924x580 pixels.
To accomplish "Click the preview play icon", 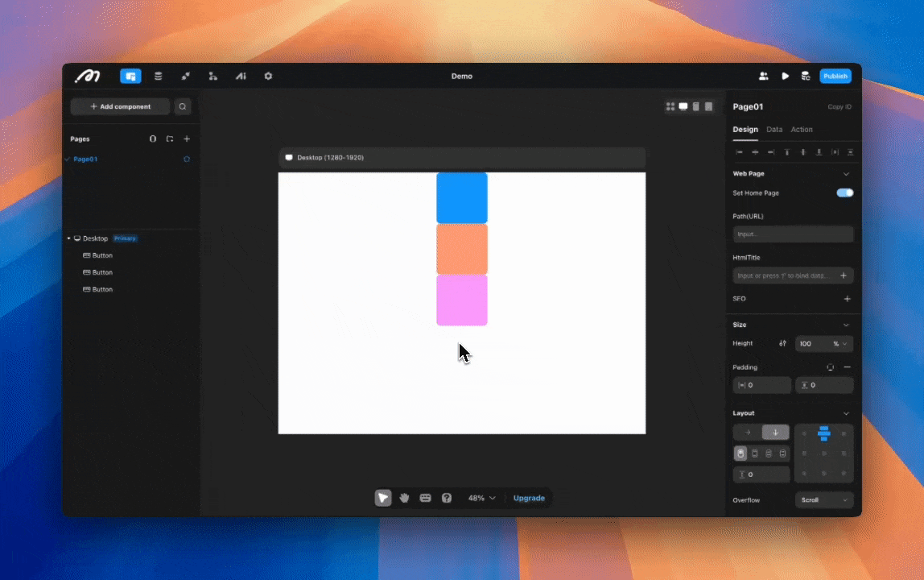I will click(x=785, y=76).
